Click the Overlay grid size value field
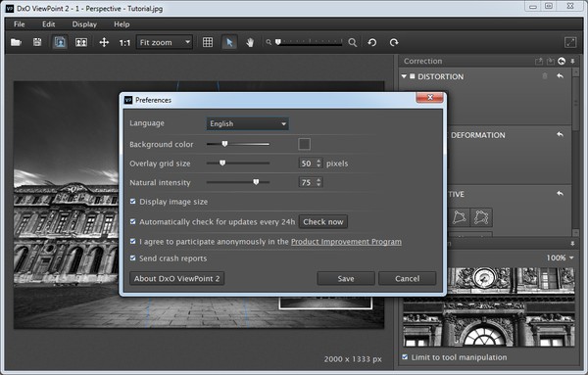Image resolution: width=588 pixels, height=375 pixels. (307, 164)
